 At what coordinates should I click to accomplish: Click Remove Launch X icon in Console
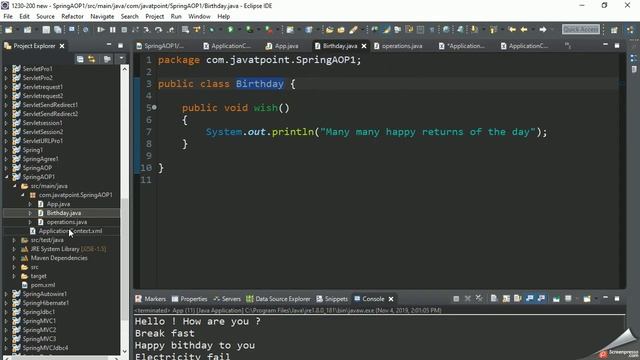click(x=468, y=299)
